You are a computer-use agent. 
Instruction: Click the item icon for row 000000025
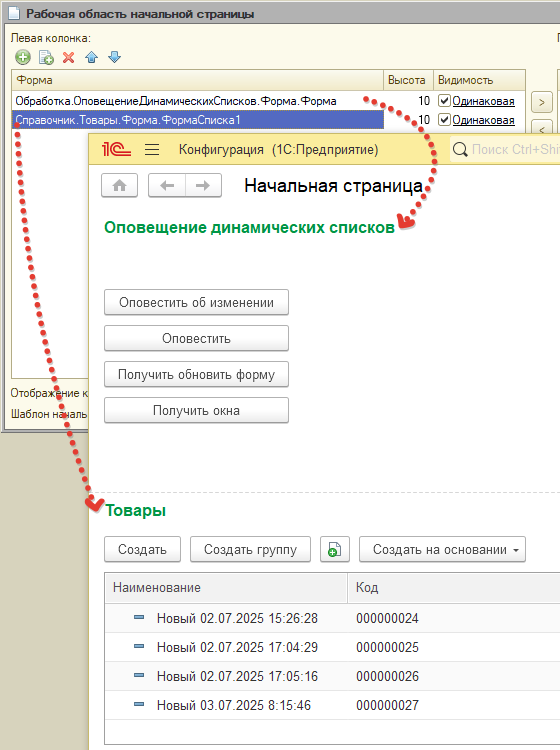[139, 646]
